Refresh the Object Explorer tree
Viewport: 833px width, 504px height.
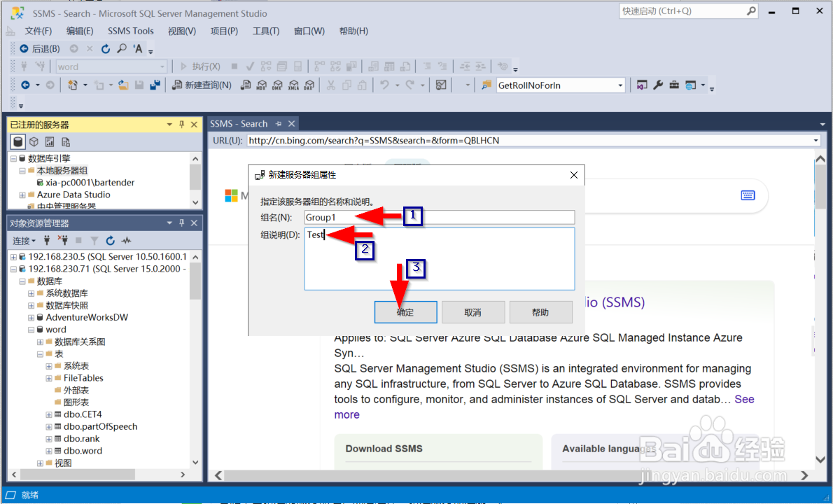[110, 241]
